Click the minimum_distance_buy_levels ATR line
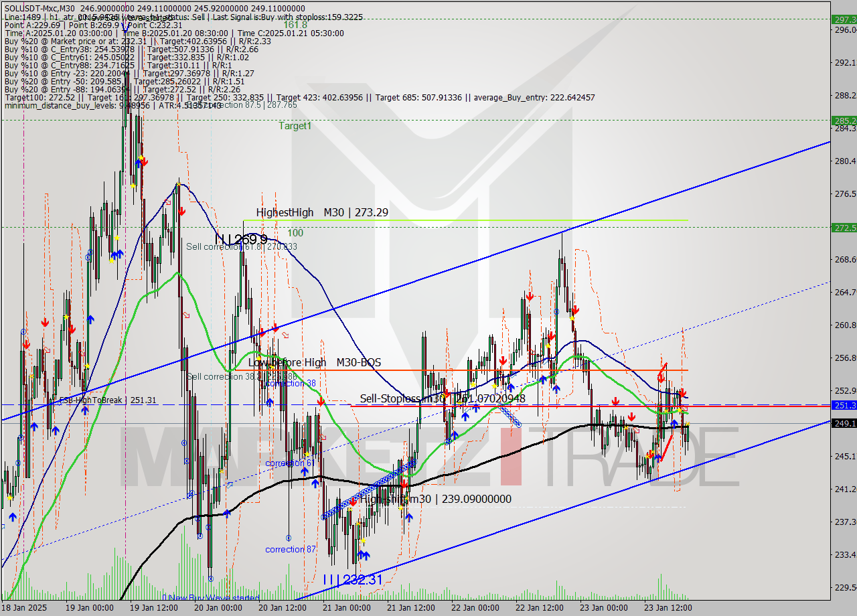 coord(114,106)
